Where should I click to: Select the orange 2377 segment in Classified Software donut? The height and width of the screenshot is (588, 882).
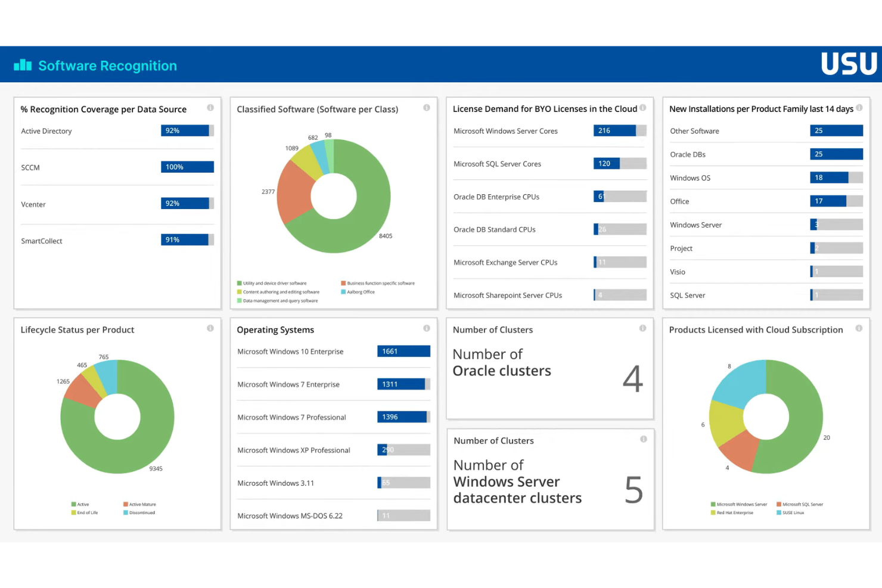point(294,194)
